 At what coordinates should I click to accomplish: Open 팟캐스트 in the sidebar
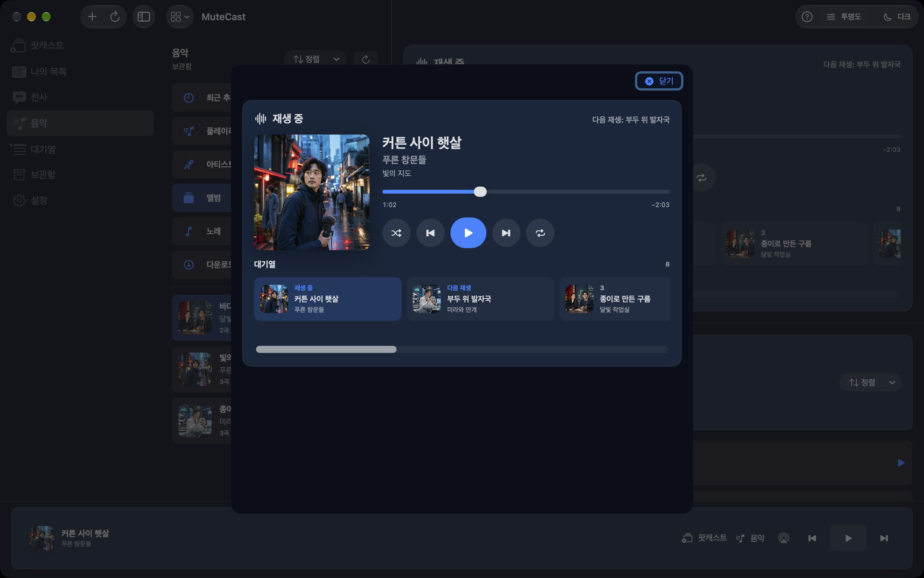80,45
